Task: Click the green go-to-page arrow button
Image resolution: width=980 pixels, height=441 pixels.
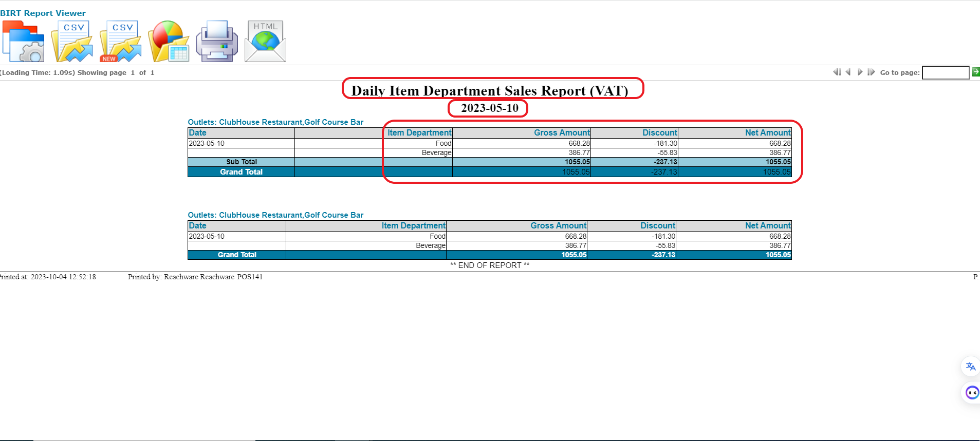Action: tap(975, 72)
